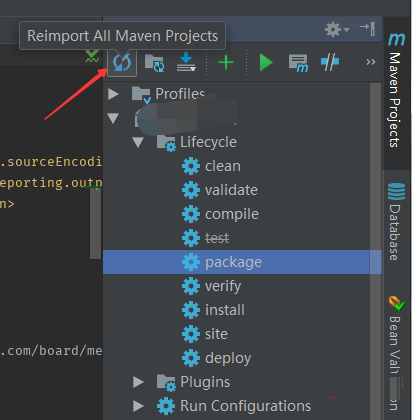Open Execute Maven Goal icon
412x420 pixels.
tap(298, 63)
